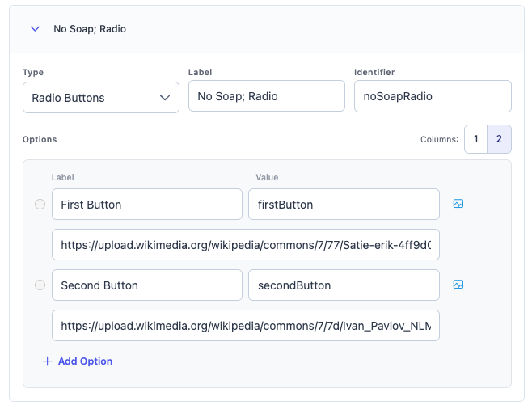Edit the Second Button label field
The image size is (532, 414).
tap(147, 285)
